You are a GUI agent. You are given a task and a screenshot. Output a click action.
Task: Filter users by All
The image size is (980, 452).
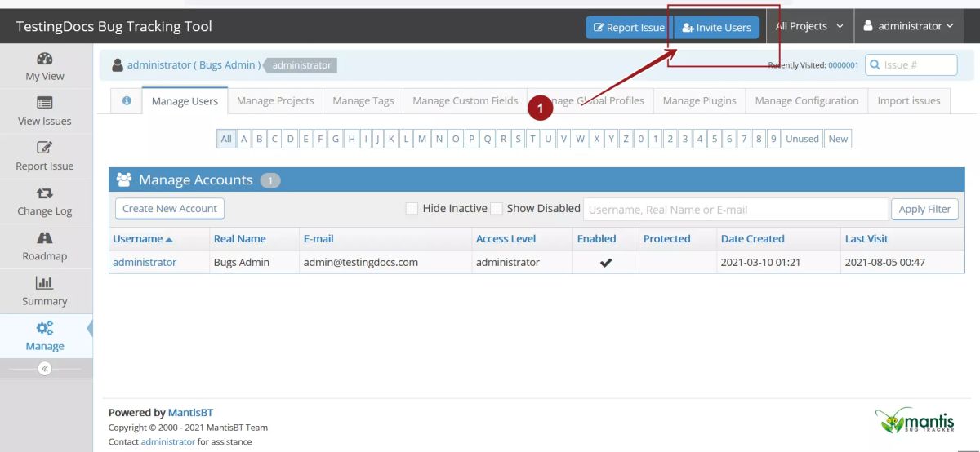[x=226, y=139]
